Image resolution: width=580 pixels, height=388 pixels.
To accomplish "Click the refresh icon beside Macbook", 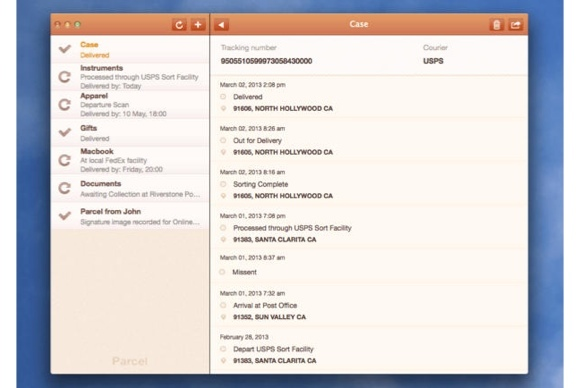I will point(65,160).
